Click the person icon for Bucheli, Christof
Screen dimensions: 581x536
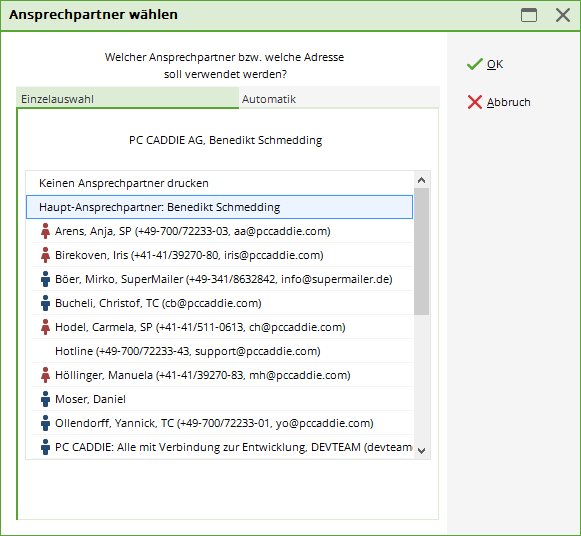(x=45, y=303)
